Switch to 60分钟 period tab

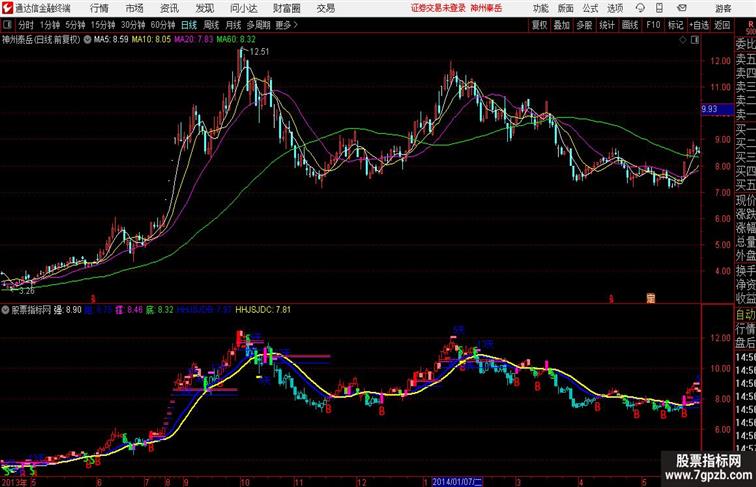click(163, 25)
